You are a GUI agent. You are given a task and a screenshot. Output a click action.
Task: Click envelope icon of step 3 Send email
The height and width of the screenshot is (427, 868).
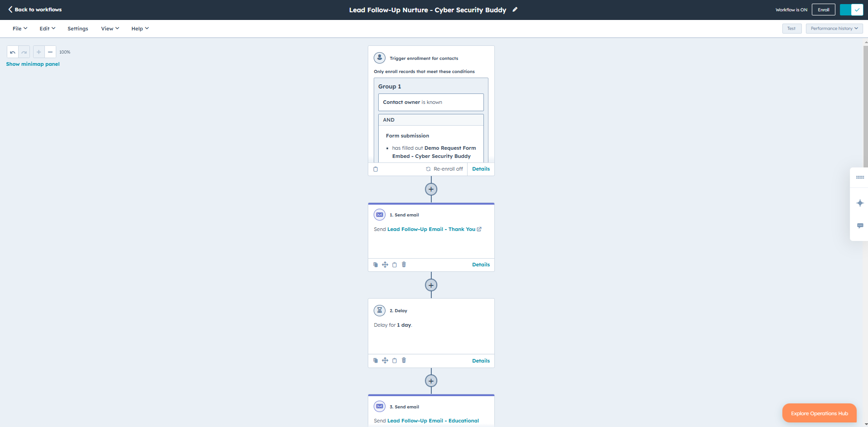pos(380,406)
